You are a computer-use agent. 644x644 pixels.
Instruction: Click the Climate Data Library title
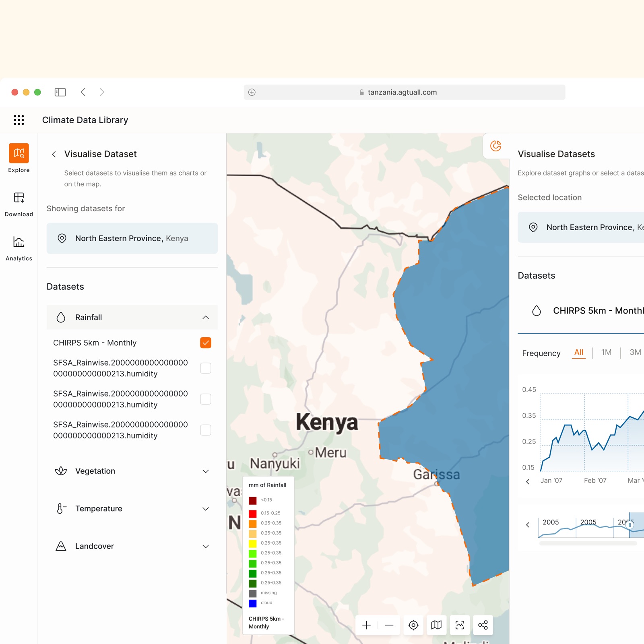pyautogui.click(x=85, y=120)
